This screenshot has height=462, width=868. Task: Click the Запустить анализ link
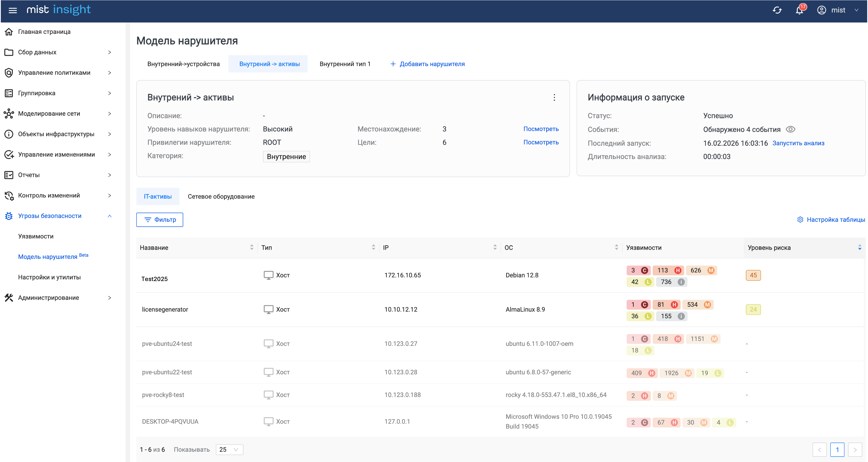798,143
